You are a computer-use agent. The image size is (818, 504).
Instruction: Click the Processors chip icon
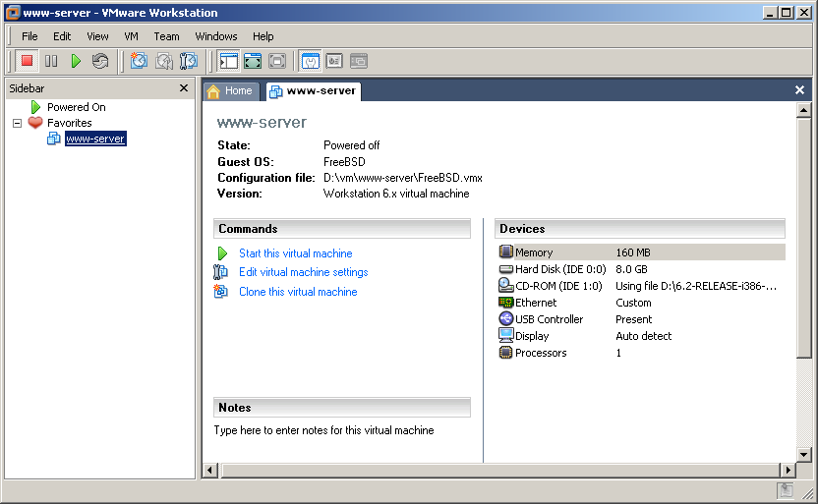pos(506,353)
